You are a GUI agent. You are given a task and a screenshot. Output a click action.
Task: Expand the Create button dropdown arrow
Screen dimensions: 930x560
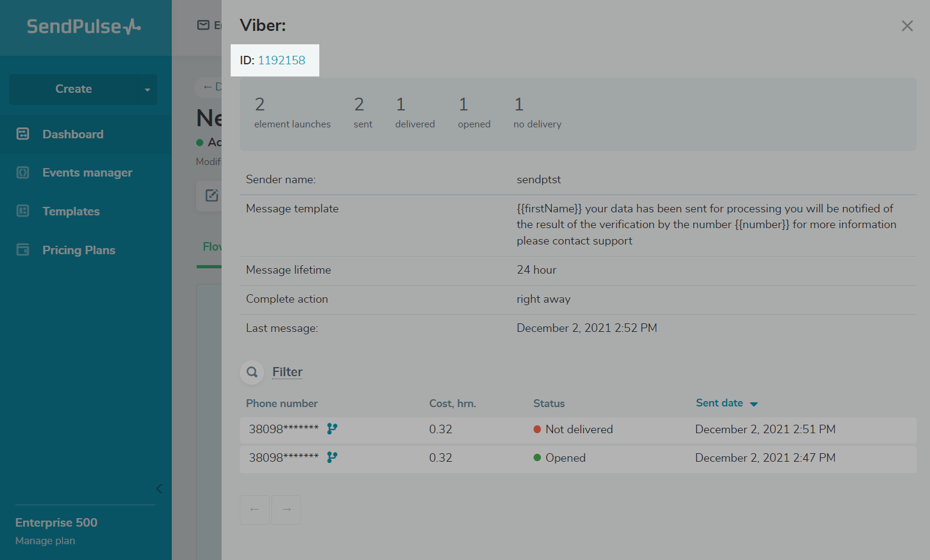(147, 90)
